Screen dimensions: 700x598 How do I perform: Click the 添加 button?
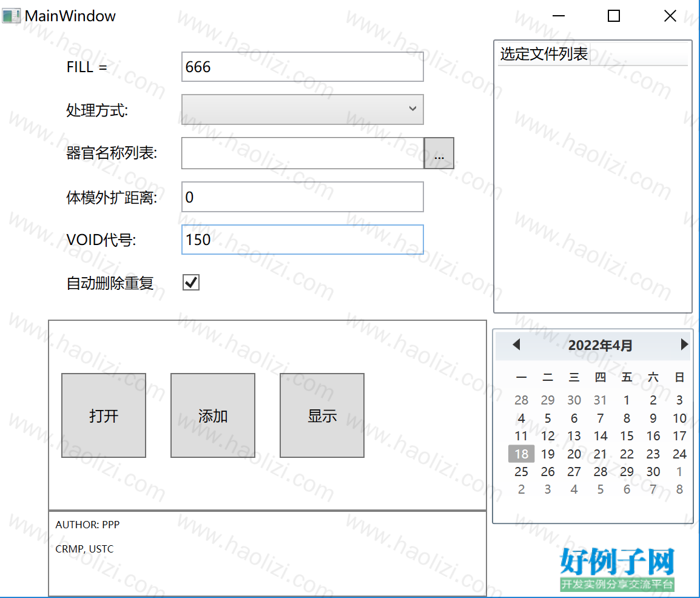click(x=213, y=415)
